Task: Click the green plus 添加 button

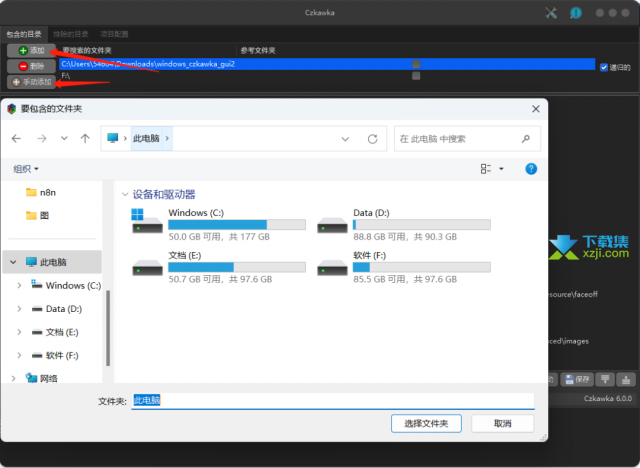Action: (31, 51)
